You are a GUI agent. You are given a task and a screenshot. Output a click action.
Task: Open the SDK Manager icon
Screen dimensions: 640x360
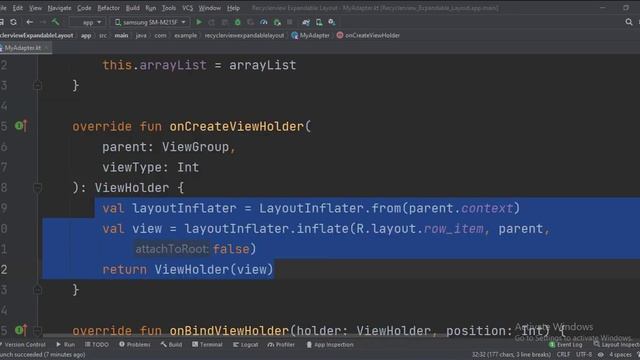pyautogui.click(x=331, y=22)
